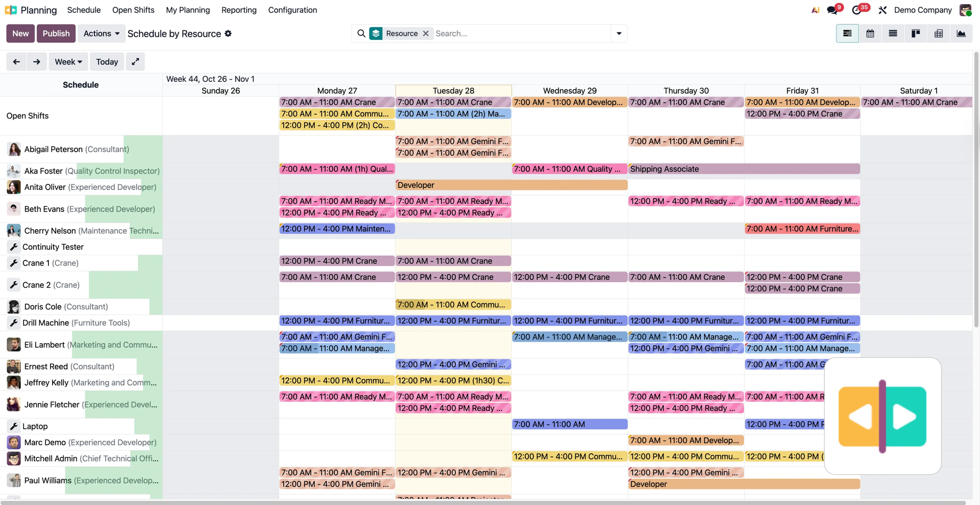Select the Gantt view toggle
This screenshot has width=980, height=505.
pos(847,34)
